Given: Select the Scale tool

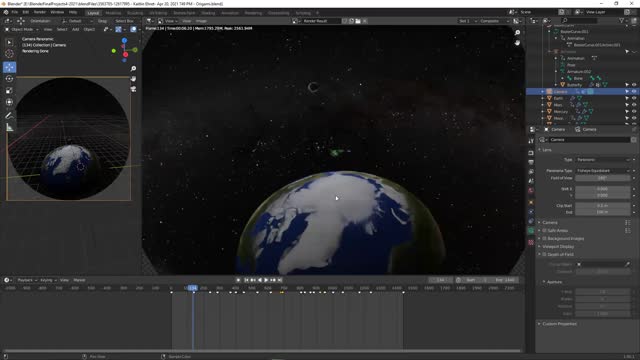Looking at the screenshot, I should click(9, 91).
